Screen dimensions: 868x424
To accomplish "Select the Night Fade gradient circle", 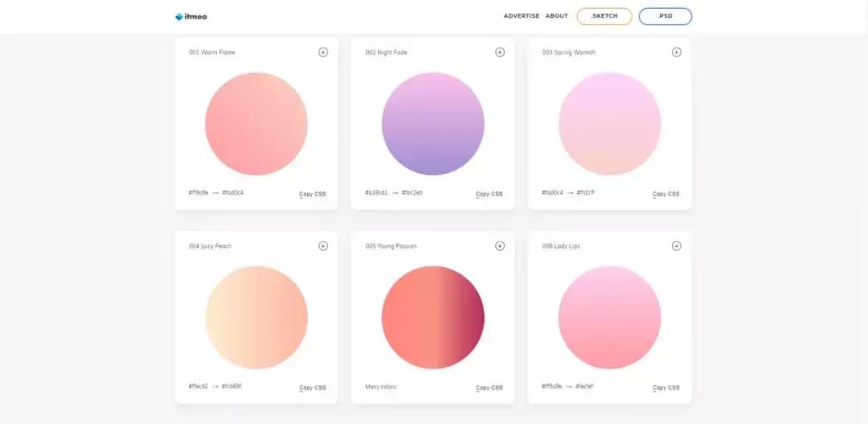I will [x=433, y=124].
